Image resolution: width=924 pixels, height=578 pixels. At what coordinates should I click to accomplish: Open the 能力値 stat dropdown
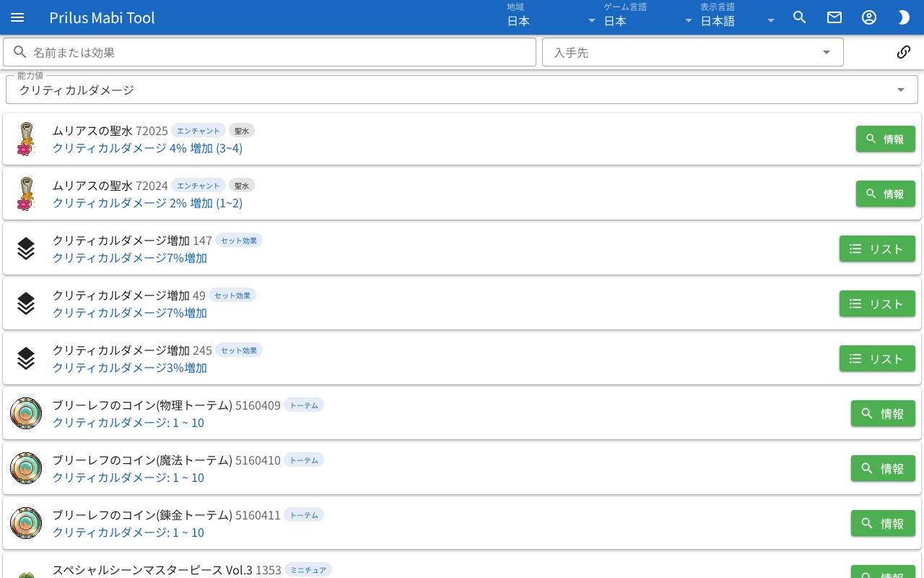click(x=462, y=90)
